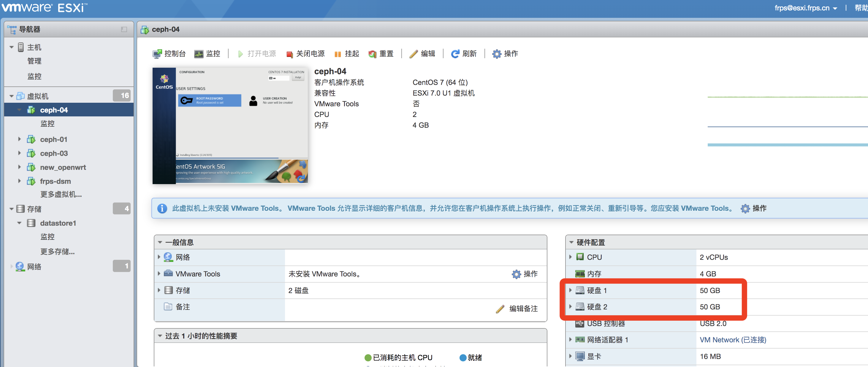Click the VM Network (已连接) link
868x367 pixels.
(x=733, y=340)
